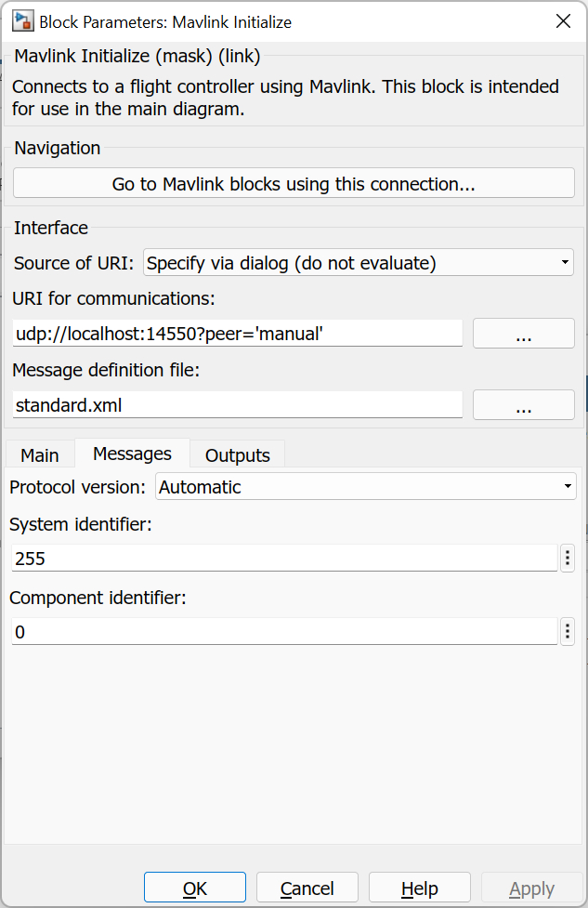
Task: Select the System identifier value 255
Action: (279, 558)
